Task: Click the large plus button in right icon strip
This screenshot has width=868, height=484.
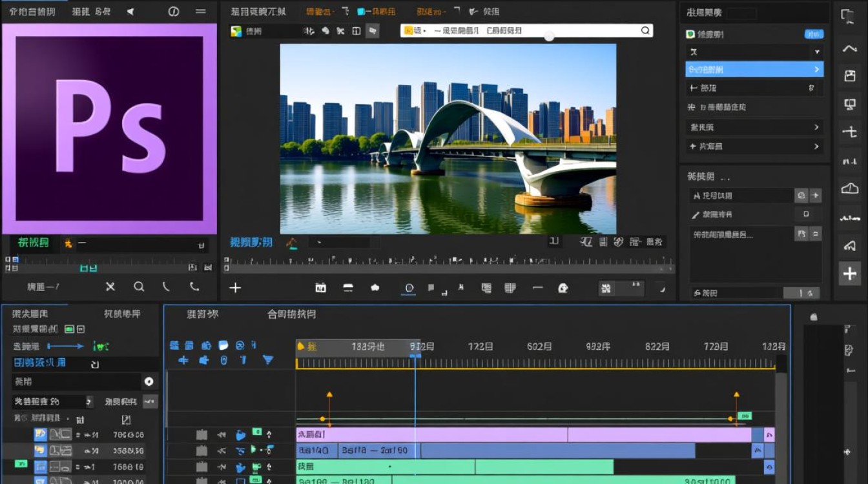Action: coord(849,274)
